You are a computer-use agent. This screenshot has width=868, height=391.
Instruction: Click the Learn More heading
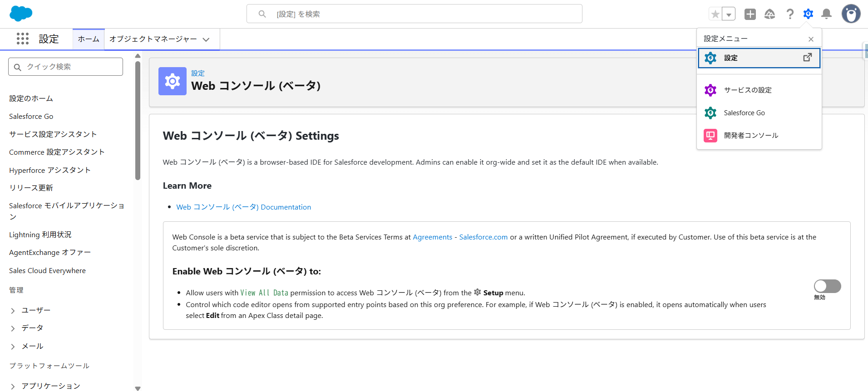187,186
